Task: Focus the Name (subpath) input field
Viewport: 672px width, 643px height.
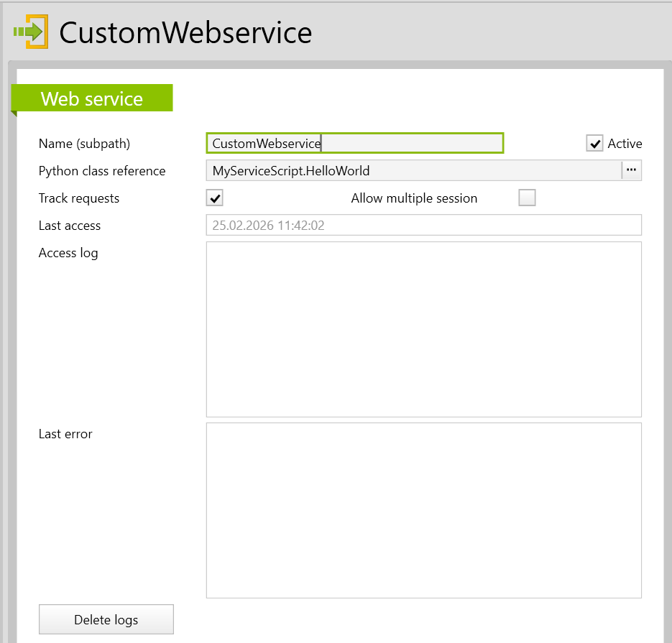Action: tap(354, 144)
